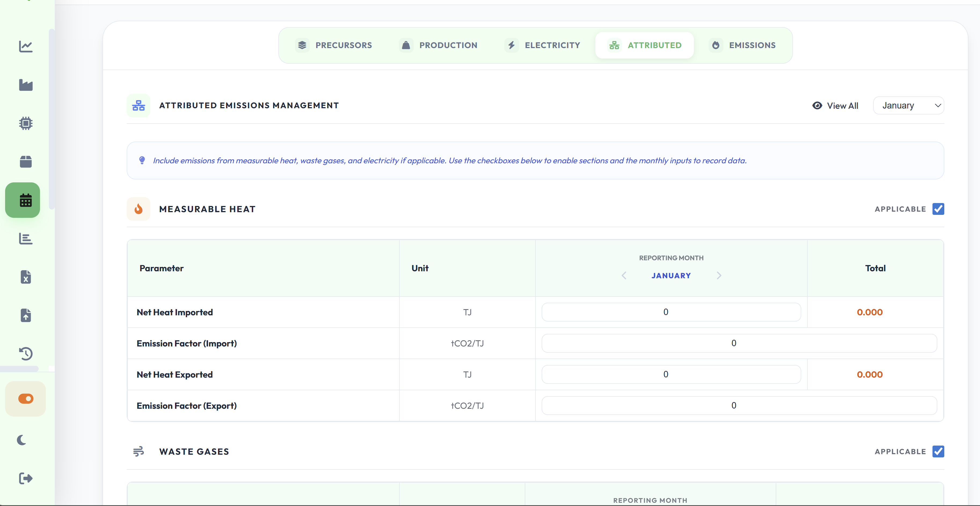The height and width of the screenshot is (506, 980).
Task: Click the logout icon in the sidebar
Action: point(25,478)
